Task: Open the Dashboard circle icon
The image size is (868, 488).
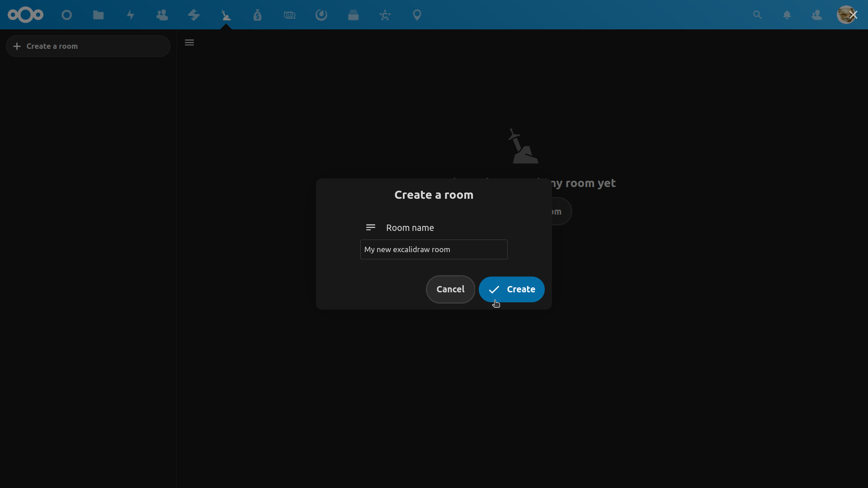Action: click(67, 15)
